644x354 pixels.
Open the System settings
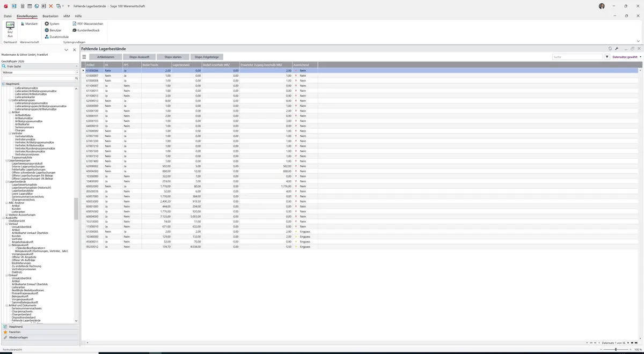[52, 24]
